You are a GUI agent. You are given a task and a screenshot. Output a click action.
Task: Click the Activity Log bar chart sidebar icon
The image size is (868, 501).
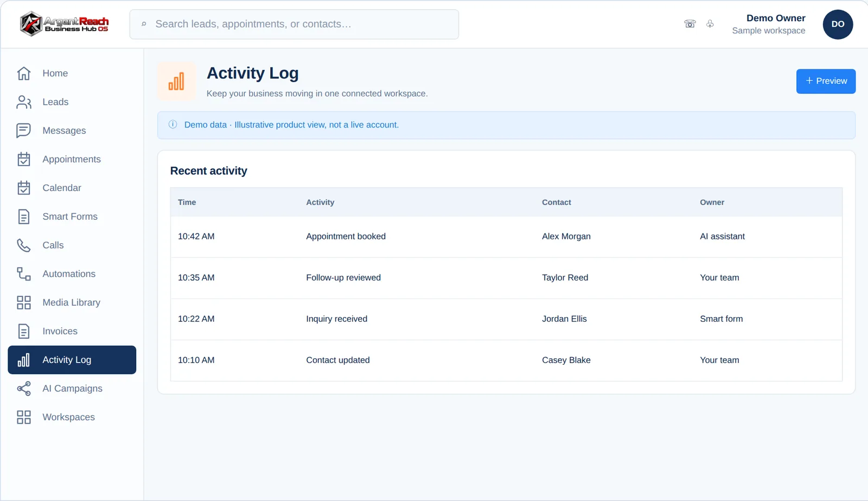[24, 360]
